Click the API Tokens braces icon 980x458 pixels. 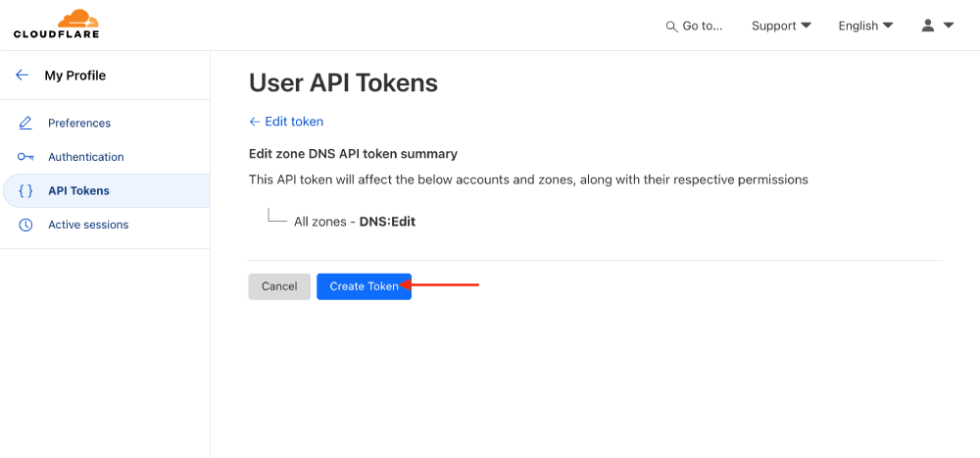pyautogui.click(x=25, y=191)
